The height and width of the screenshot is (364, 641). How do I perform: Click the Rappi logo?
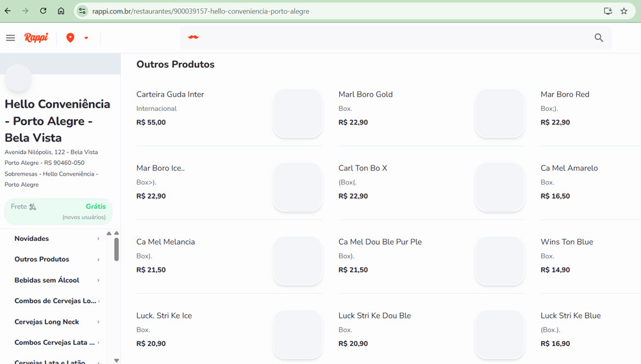pos(36,38)
